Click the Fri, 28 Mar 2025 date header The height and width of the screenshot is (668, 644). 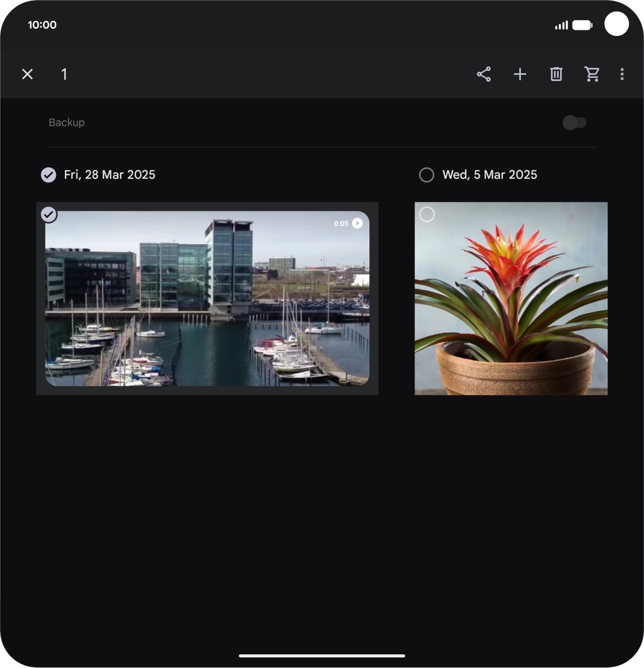pyautogui.click(x=109, y=175)
